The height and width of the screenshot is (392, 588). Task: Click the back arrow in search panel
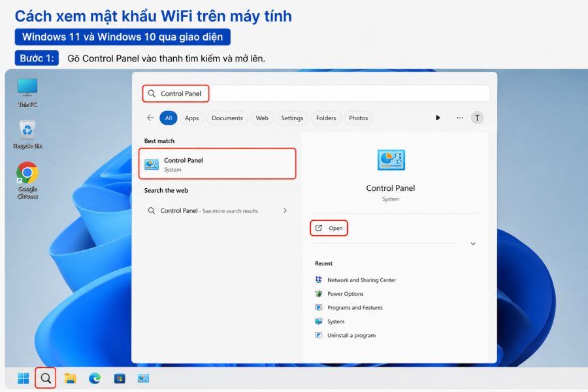pos(150,118)
